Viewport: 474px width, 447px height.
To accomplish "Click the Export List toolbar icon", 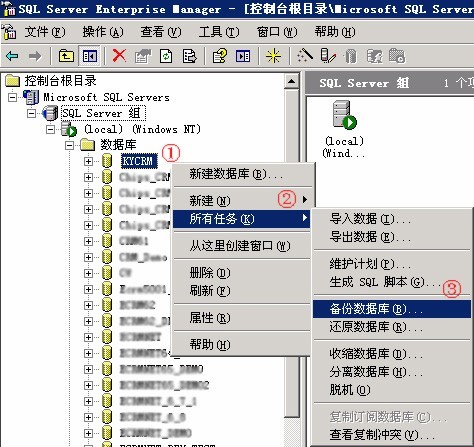I will point(189,56).
